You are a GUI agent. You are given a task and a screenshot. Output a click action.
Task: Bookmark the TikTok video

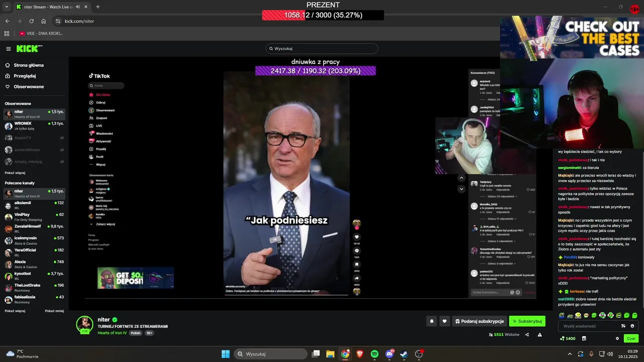click(357, 264)
